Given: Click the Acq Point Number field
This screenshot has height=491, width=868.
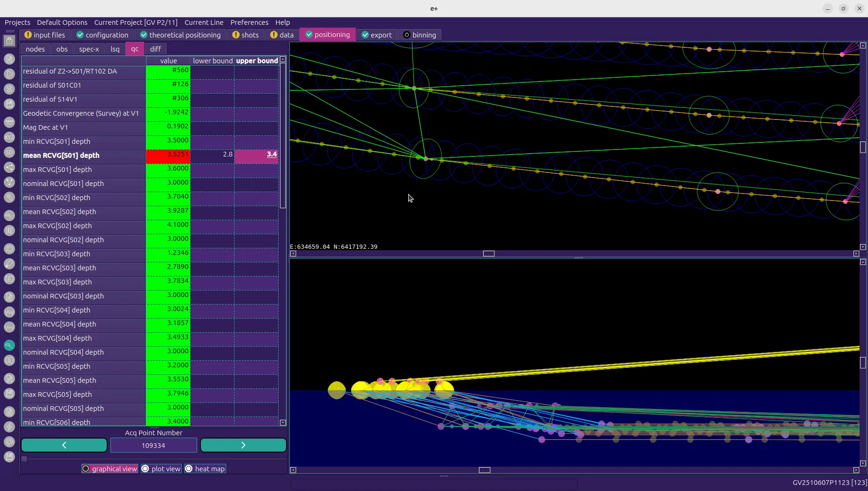Looking at the screenshot, I should (x=154, y=446).
